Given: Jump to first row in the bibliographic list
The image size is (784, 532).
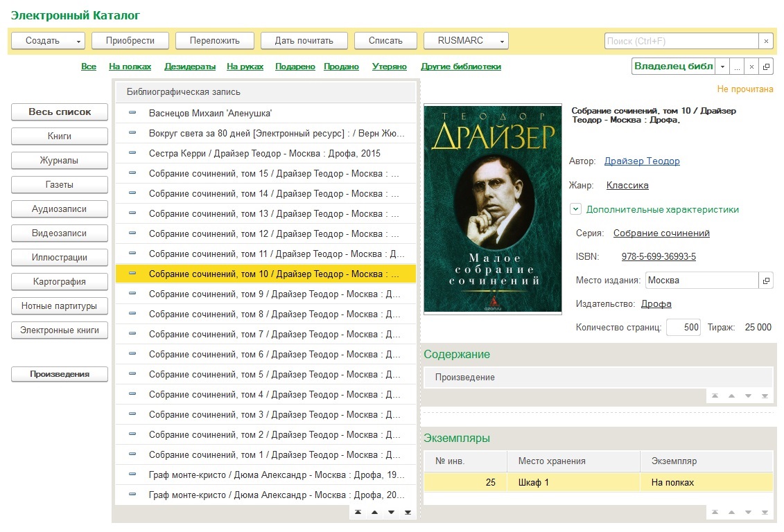Looking at the screenshot, I should coord(358,512).
